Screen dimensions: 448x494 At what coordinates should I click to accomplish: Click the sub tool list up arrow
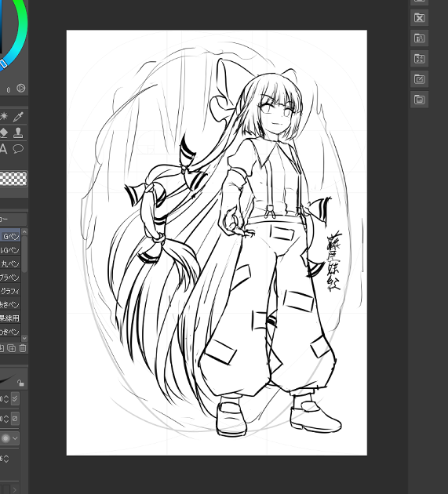click(24, 232)
